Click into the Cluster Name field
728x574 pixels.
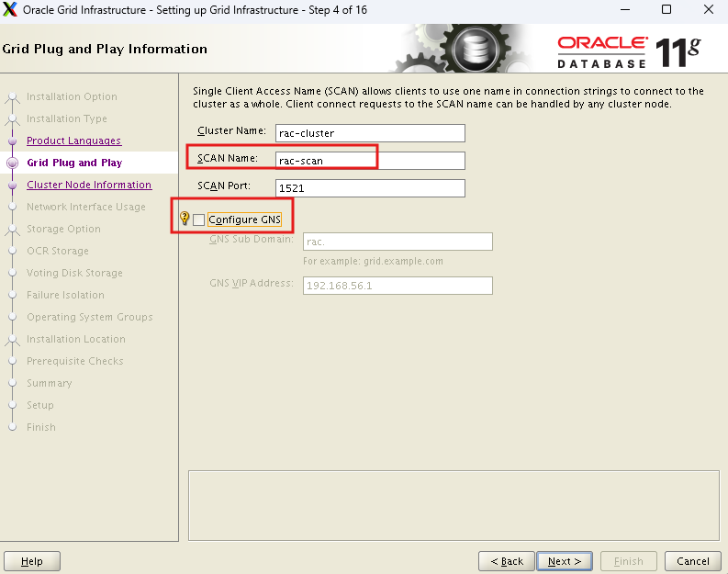pyautogui.click(x=370, y=133)
